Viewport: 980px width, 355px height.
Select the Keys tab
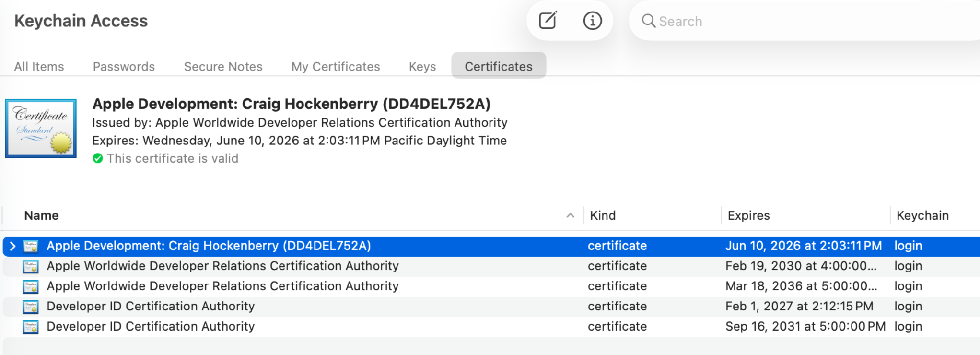422,66
